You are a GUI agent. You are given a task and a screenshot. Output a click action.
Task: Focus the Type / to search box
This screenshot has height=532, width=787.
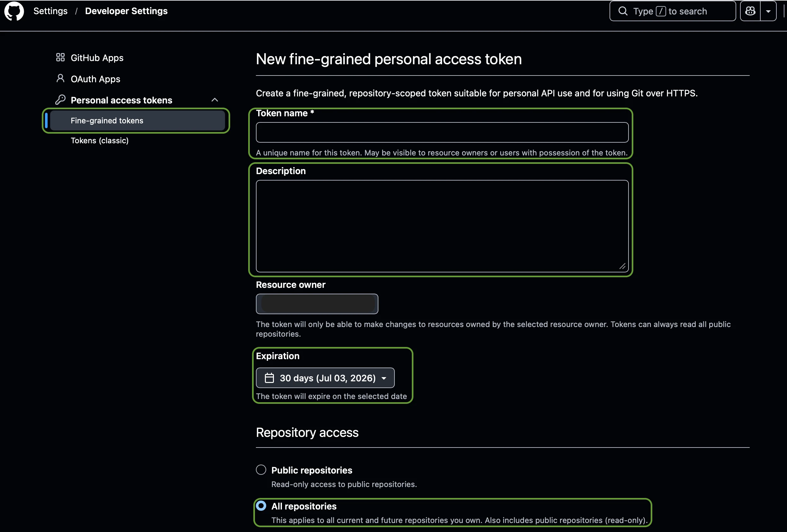click(x=673, y=11)
